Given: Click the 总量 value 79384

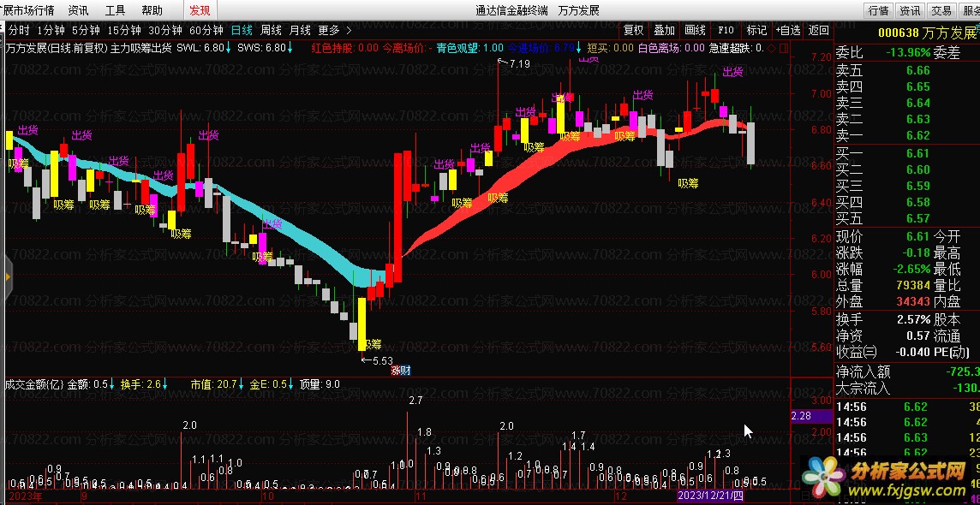Looking at the screenshot, I should pyautogui.click(x=913, y=286).
